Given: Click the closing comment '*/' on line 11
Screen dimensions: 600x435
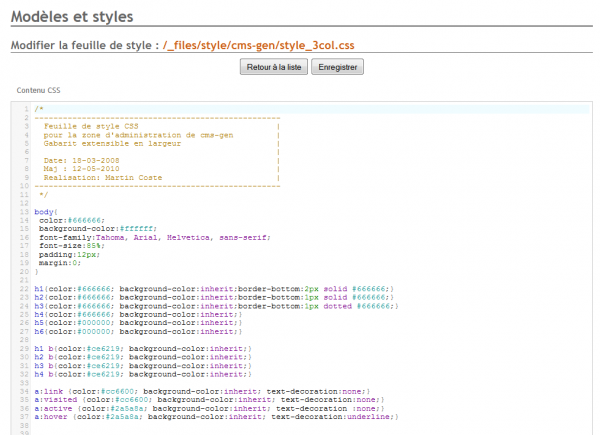Looking at the screenshot, I should (44, 195).
